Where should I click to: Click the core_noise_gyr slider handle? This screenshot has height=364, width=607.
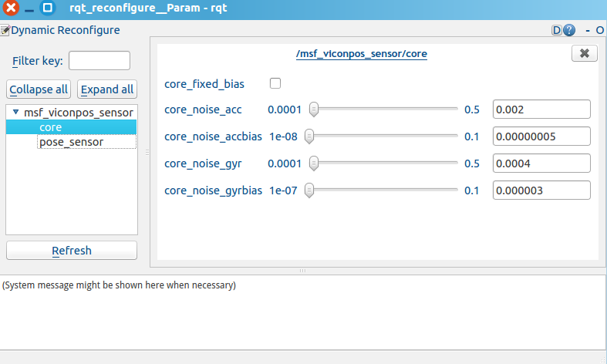point(314,163)
